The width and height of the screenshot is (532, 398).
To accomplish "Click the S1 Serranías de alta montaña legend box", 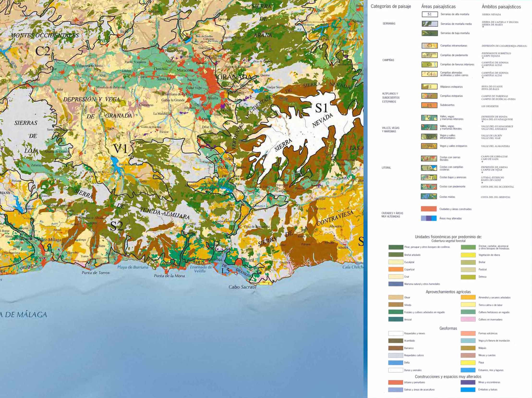I will click(x=429, y=14).
